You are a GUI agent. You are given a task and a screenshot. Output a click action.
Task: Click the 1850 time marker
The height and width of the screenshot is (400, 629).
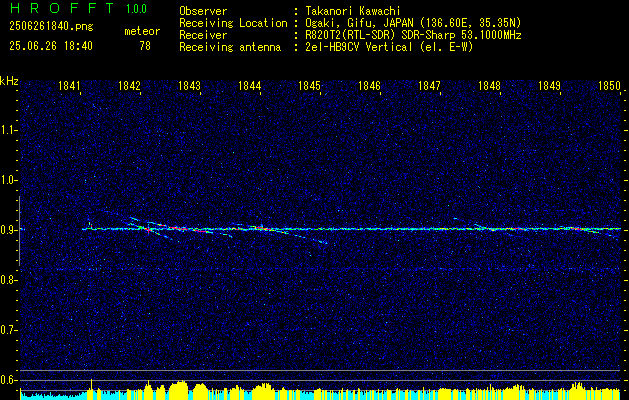[610, 86]
